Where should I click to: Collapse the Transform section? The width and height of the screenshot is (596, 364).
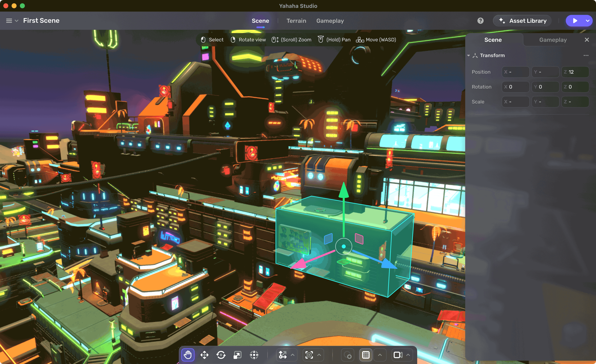(x=469, y=56)
